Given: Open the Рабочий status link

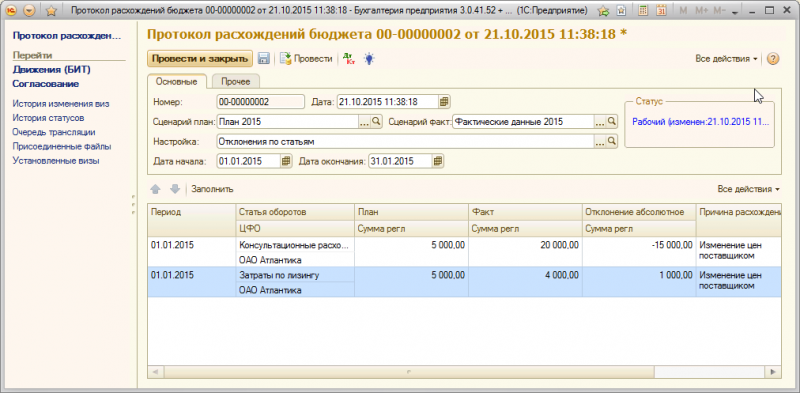Looking at the screenshot, I should click(x=700, y=122).
